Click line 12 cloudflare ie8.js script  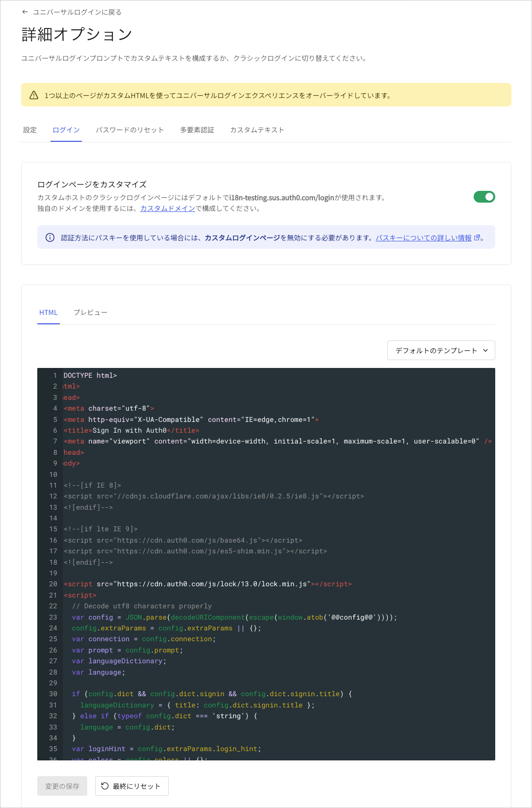214,496
